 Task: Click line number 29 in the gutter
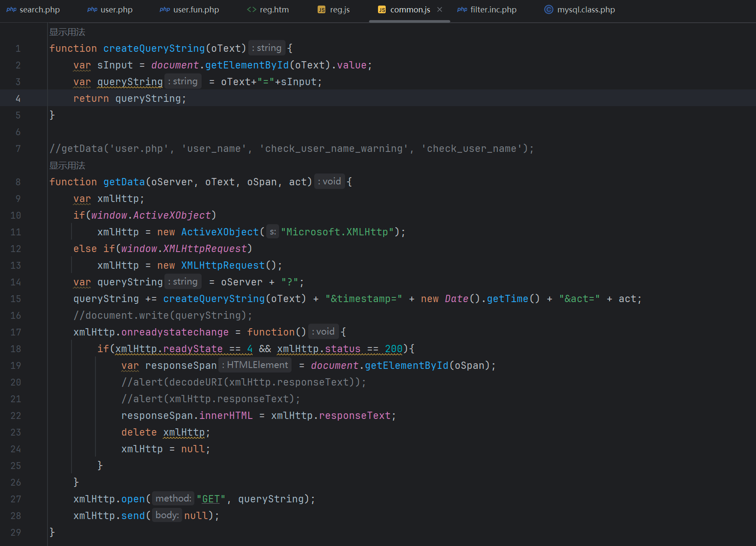coord(16,532)
